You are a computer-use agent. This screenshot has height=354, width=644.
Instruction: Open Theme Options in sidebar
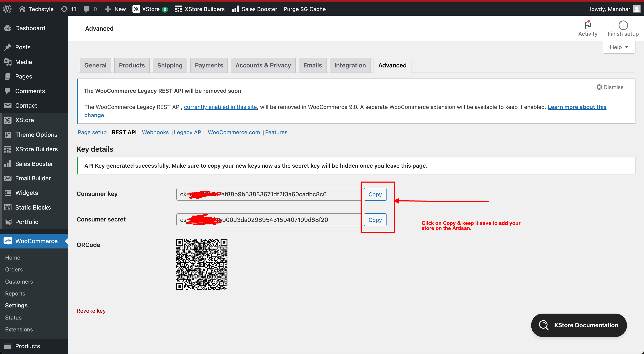pyautogui.click(x=36, y=134)
